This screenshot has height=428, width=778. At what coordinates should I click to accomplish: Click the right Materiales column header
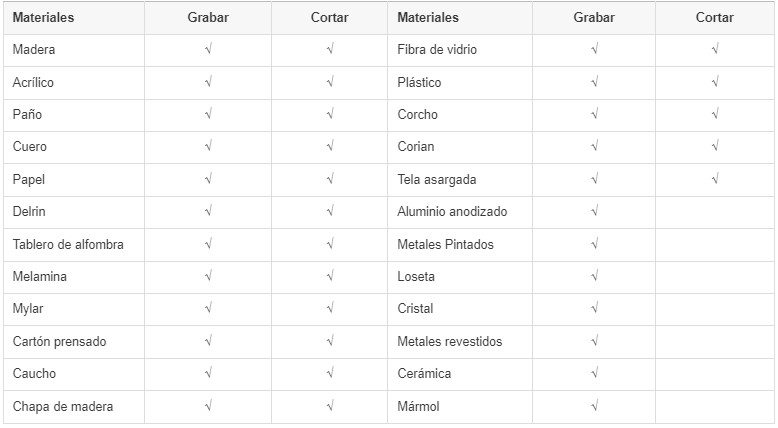428,17
